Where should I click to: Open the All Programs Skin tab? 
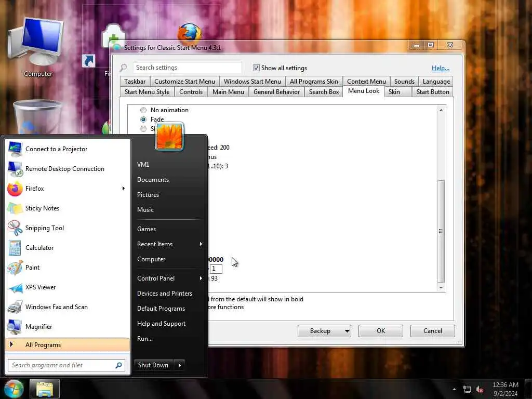coord(314,82)
